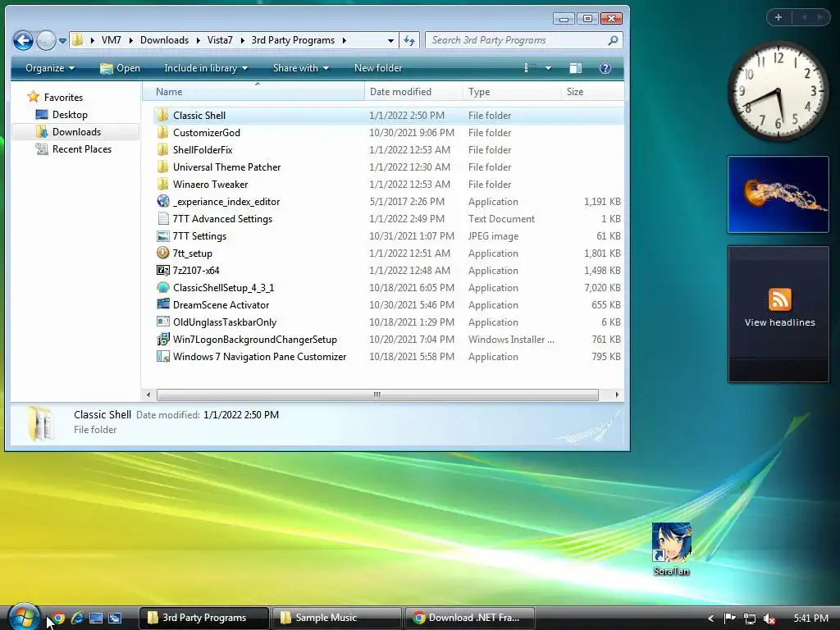Click the sidebar Add gadgets plus button

click(x=778, y=17)
